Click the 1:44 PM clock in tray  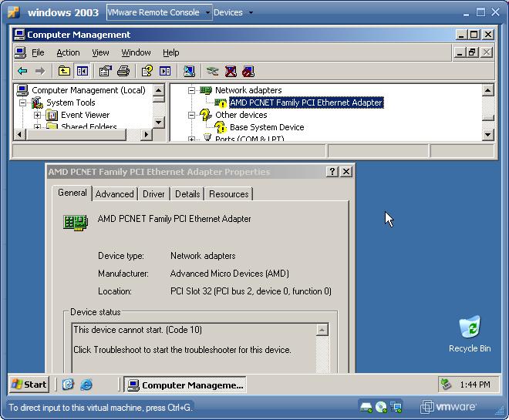tap(475, 385)
